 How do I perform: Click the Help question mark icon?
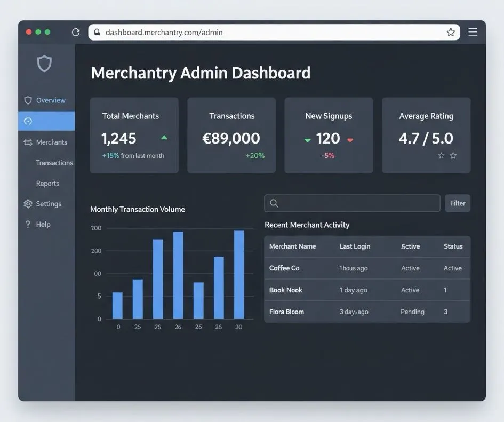pos(28,224)
